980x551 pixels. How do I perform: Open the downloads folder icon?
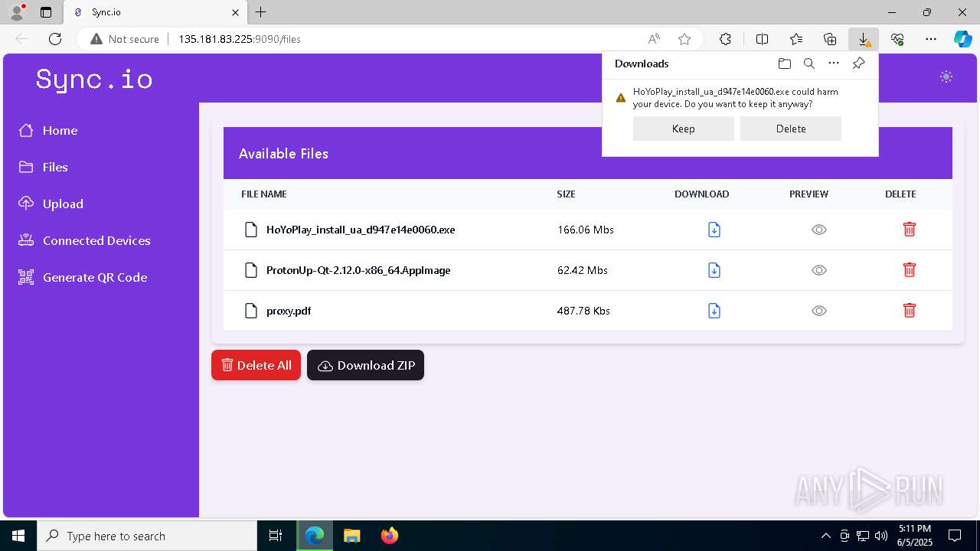pos(784,64)
